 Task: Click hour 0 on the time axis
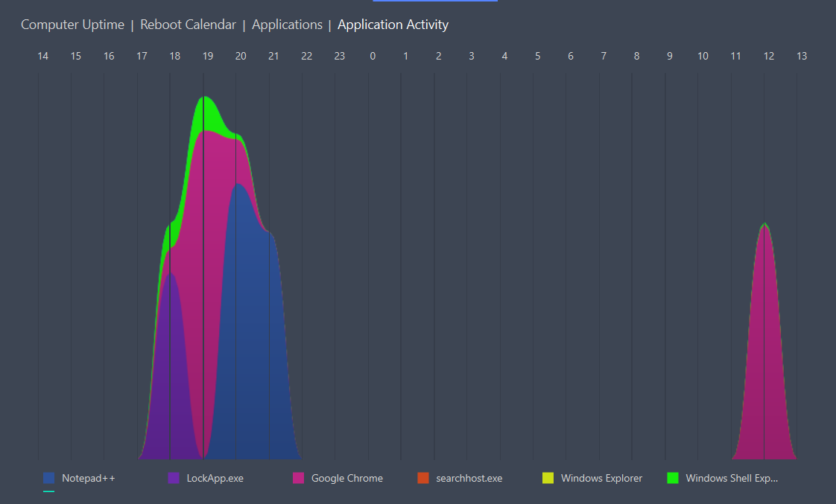click(373, 56)
